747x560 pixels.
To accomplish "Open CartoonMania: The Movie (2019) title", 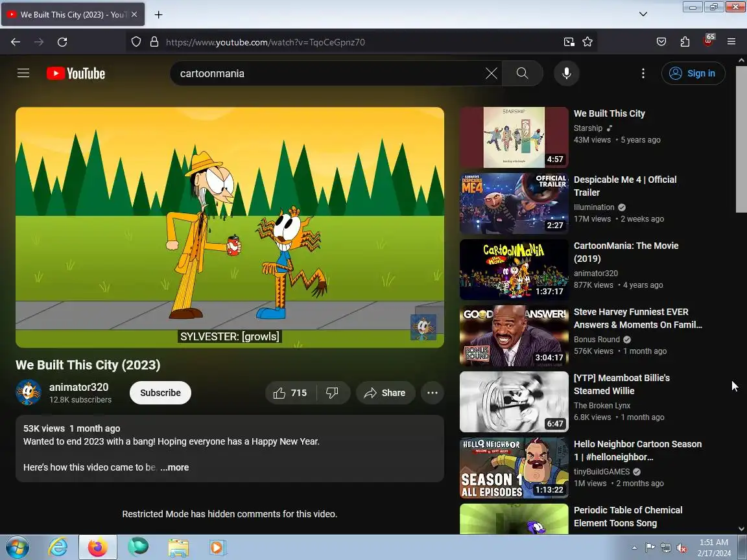I will click(x=626, y=252).
